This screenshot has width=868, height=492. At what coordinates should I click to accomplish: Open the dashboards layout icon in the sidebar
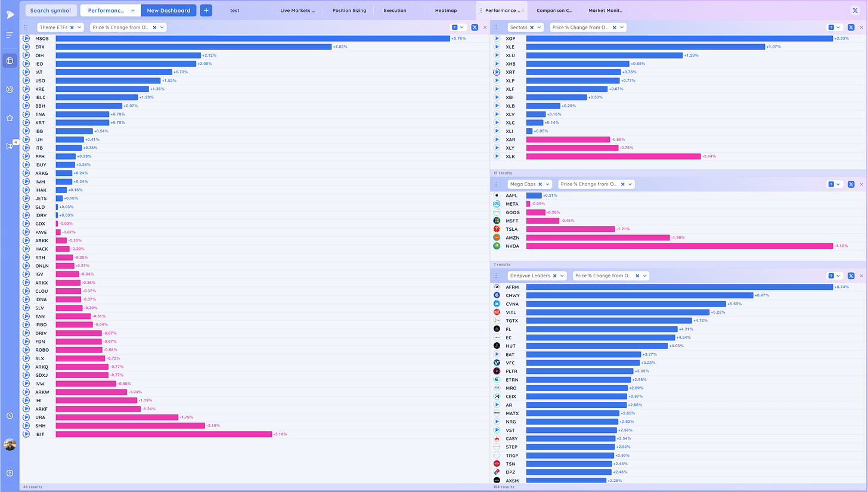tap(10, 60)
